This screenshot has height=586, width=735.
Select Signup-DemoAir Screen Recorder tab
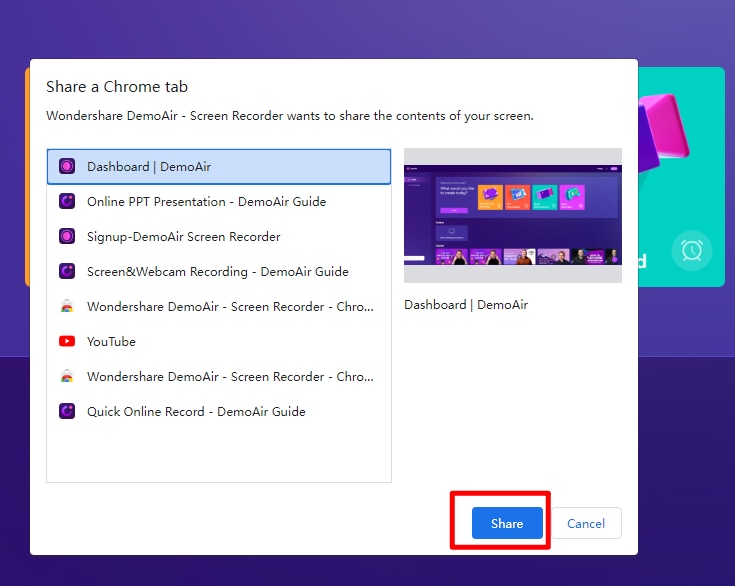pyautogui.click(x=219, y=236)
